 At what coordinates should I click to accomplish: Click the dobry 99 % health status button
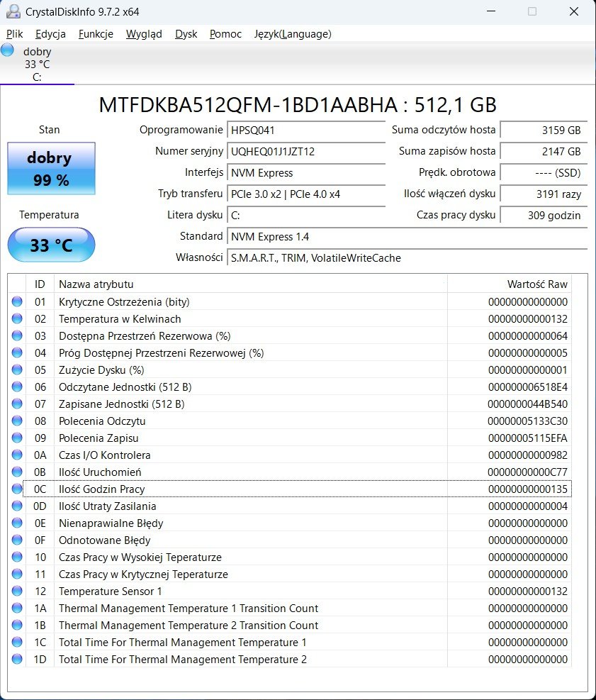point(51,168)
